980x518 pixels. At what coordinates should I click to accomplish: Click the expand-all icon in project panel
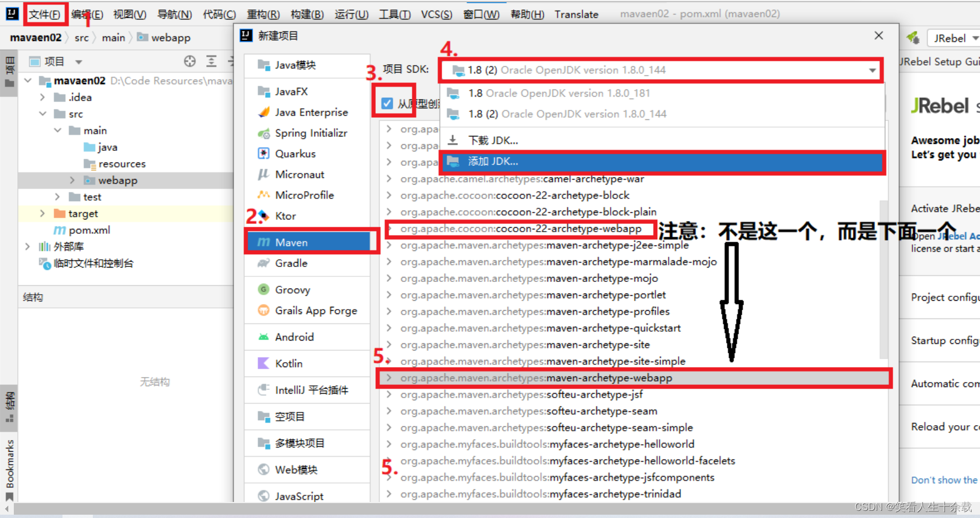click(211, 61)
